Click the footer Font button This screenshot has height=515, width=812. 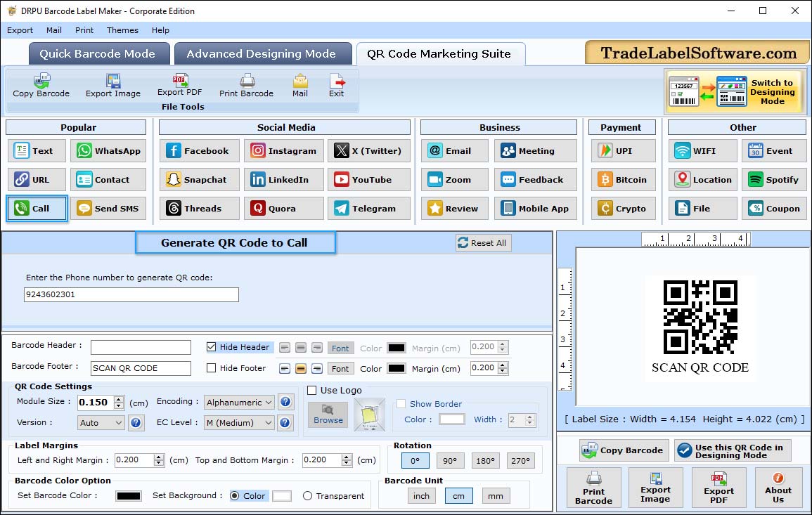coord(340,369)
